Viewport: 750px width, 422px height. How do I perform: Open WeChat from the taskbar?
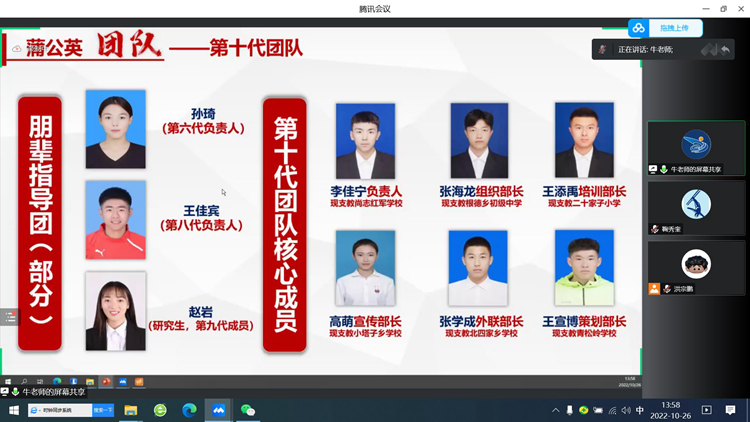click(248, 410)
